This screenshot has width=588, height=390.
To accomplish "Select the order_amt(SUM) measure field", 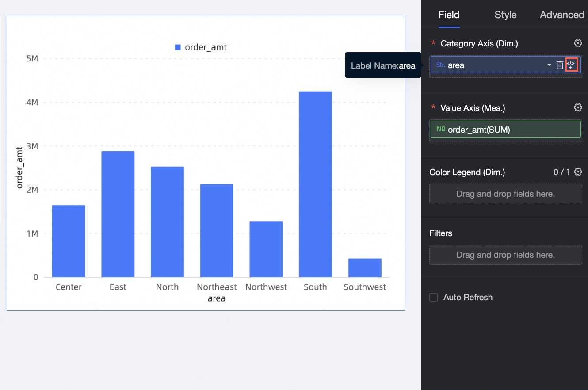I will click(505, 130).
